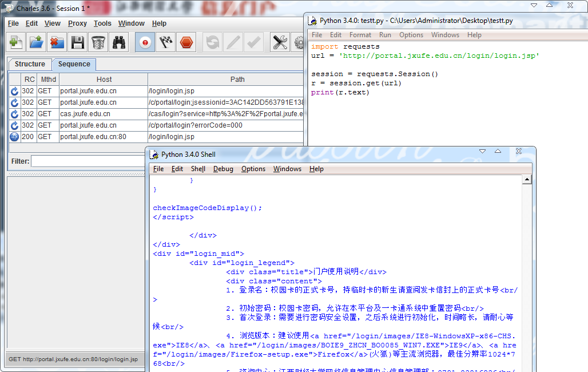Switch to the Structure tab
Image resolution: width=588 pixels, height=372 pixels.
point(30,64)
